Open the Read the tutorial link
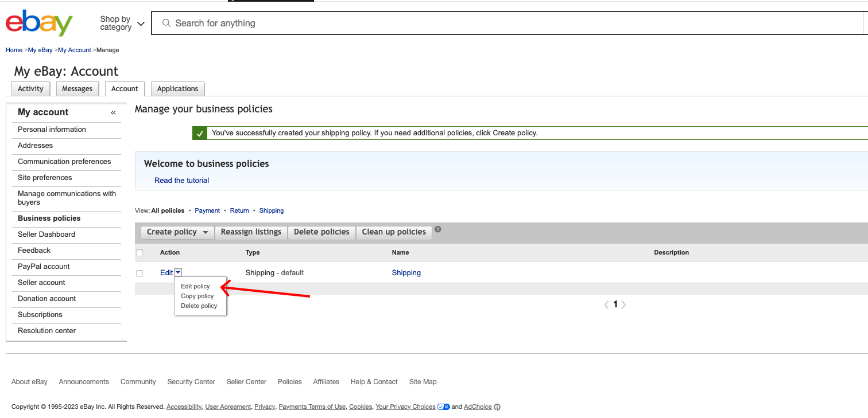 (181, 180)
